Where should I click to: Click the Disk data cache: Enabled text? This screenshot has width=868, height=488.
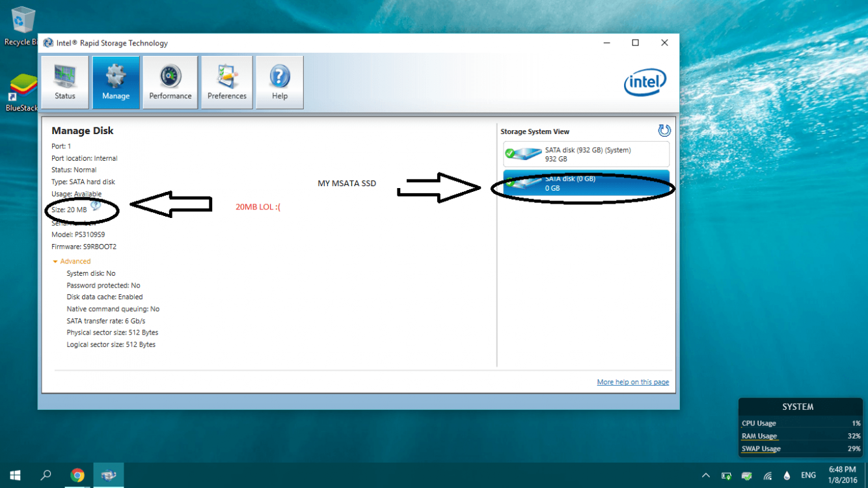[105, 297]
